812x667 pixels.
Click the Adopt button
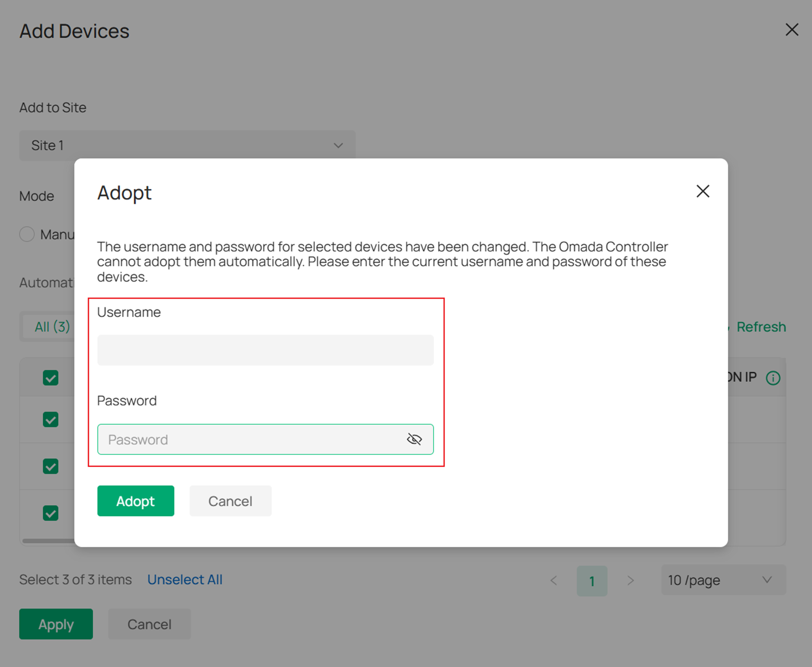click(x=136, y=501)
